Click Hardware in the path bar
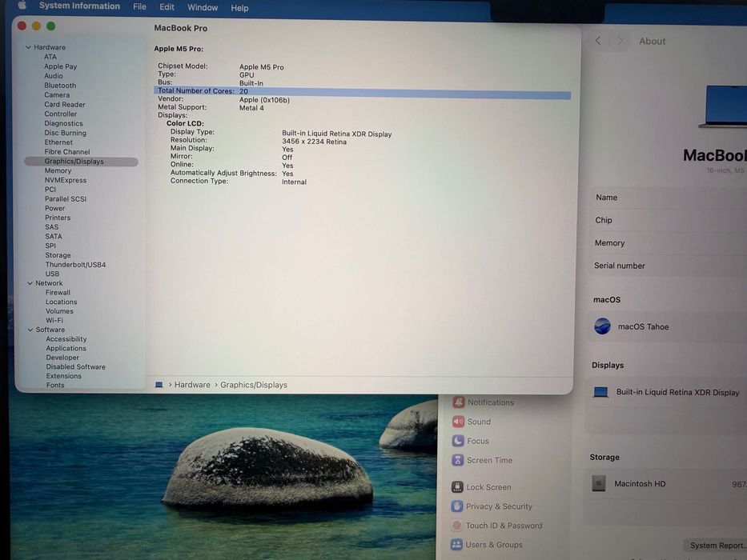The width and height of the screenshot is (747, 560). pos(192,385)
